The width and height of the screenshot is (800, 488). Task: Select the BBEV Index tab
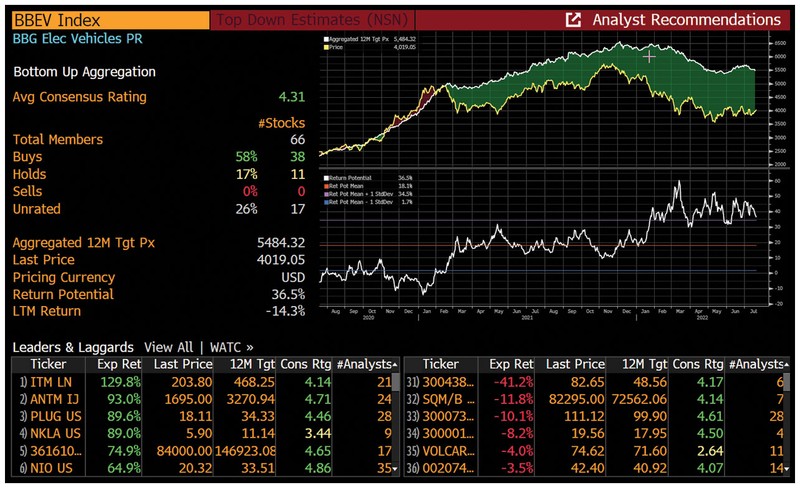(x=110, y=20)
